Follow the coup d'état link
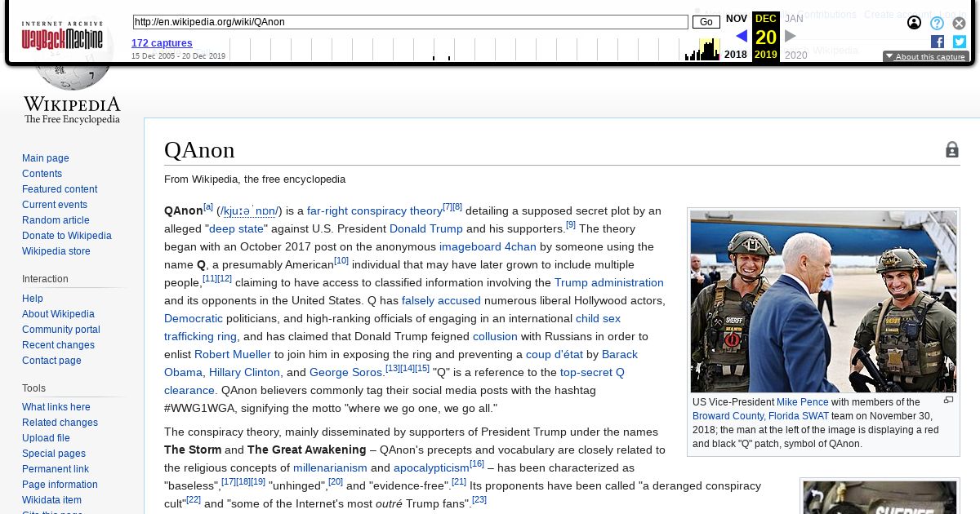The width and height of the screenshot is (980, 514). tap(555, 354)
